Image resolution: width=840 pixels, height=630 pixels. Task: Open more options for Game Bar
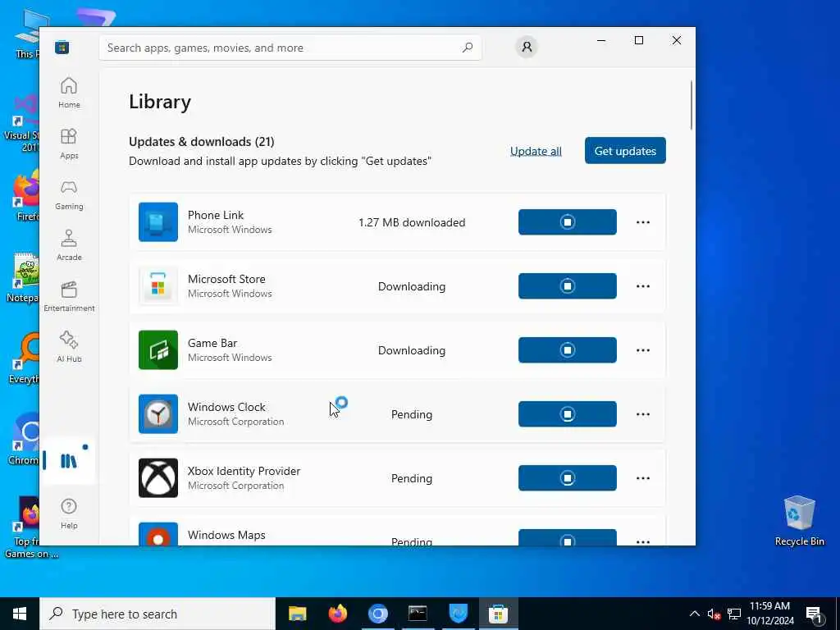pos(643,349)
